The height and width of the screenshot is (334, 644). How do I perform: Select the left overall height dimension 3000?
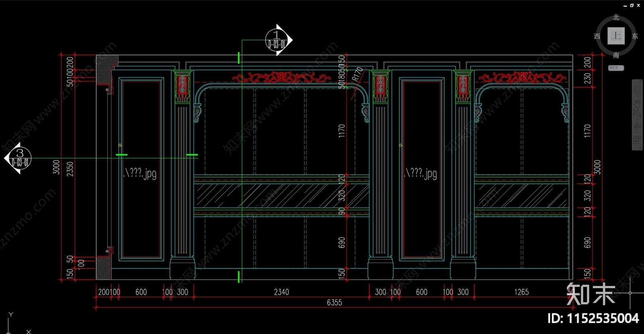(x=56, y=167)
